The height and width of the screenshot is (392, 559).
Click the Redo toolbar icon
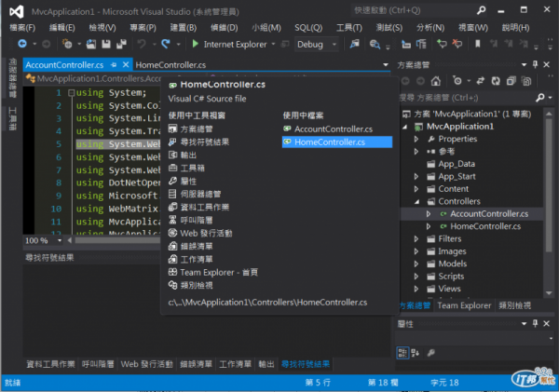click(166, 44)
